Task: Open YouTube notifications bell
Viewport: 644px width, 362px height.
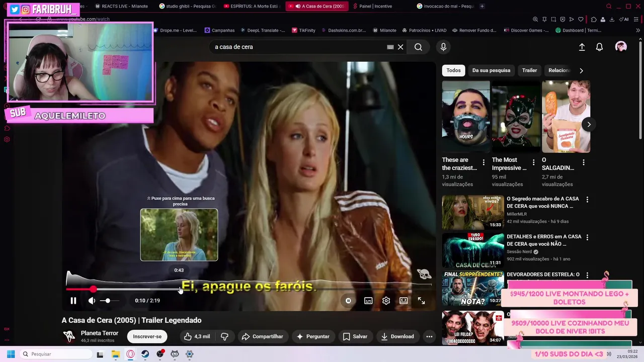Action: tap(599, 47)
